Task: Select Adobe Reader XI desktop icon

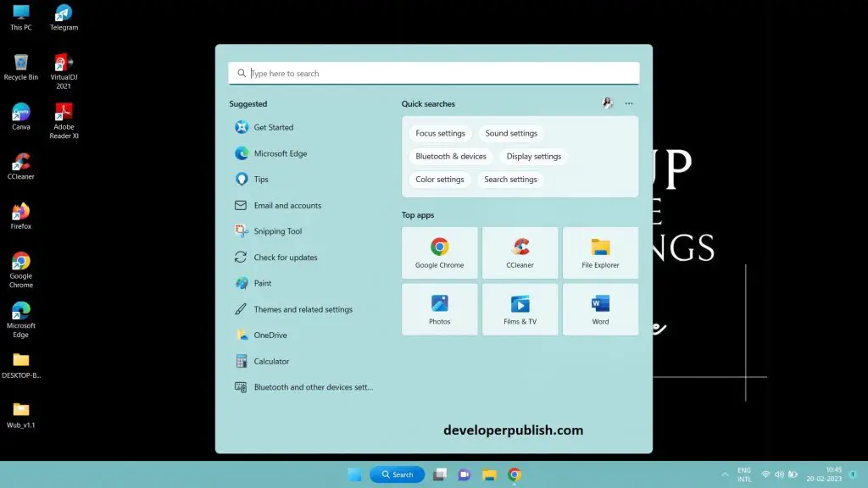Action: pyautogui.click(x=64, y=121)
